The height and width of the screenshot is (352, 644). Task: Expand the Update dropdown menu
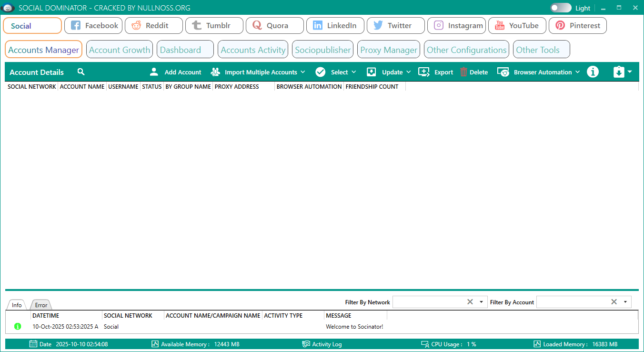pyautogui.click(x=408, y=72)
